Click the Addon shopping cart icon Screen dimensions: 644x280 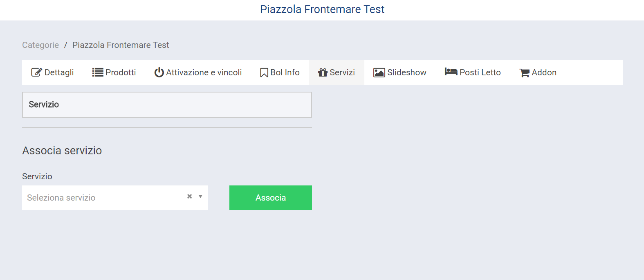pyautogui.click(x=524, y=73)
